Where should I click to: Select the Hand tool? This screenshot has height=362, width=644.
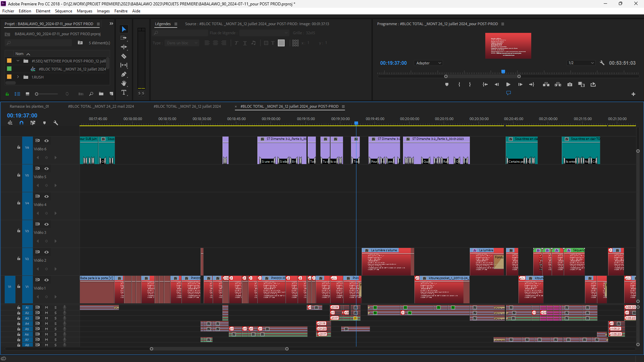[124, 83]
